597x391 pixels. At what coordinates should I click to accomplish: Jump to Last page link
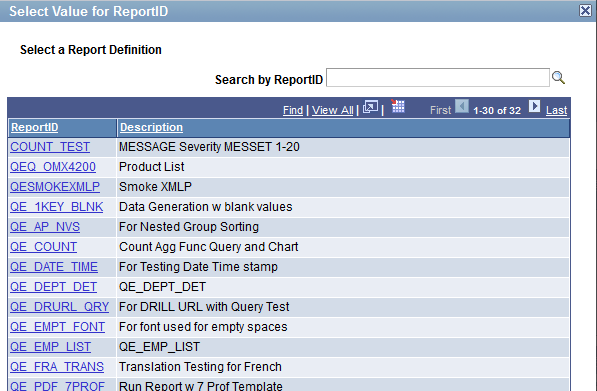click(x=556, y=110)
